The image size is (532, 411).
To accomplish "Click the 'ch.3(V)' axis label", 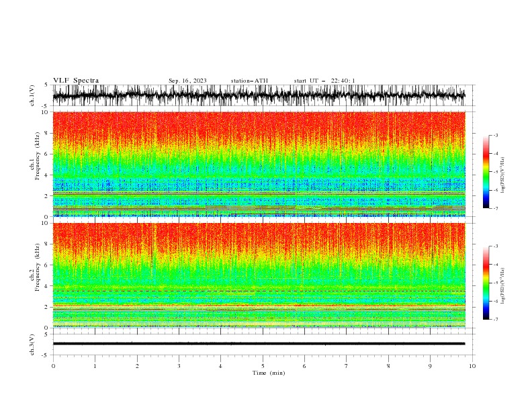I will [32, 345].
